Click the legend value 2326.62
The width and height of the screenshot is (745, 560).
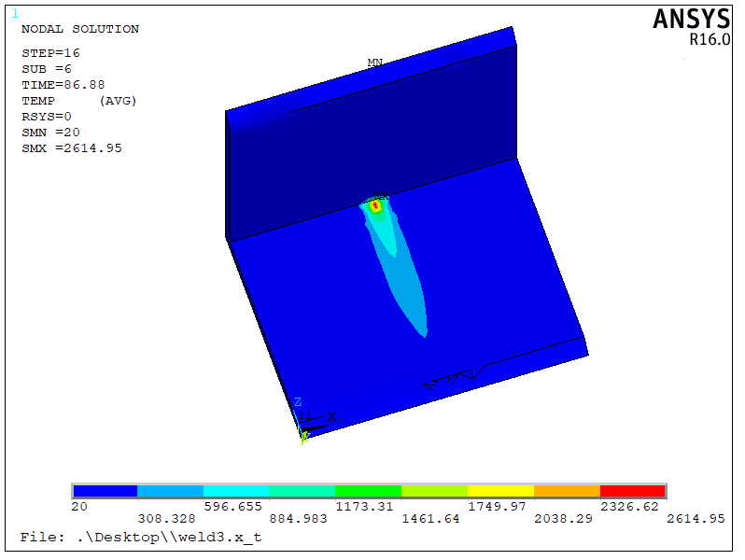click(x=629, y=506)
